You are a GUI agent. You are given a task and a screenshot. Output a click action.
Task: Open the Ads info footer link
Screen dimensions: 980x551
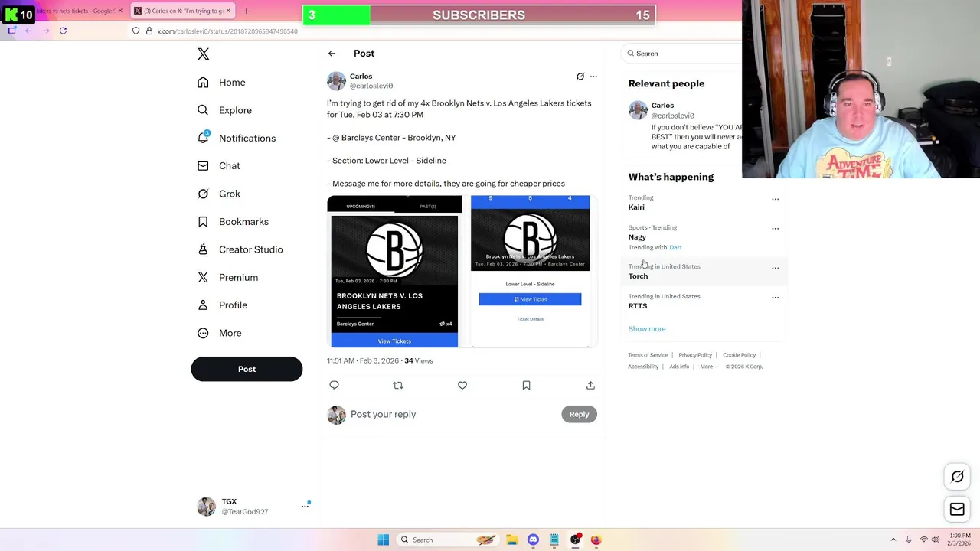tap(679, 367)
